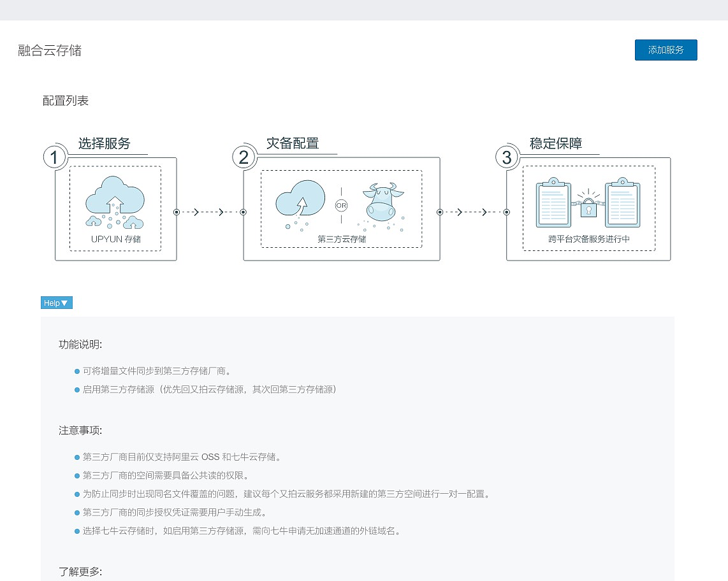Click the 跨平台灾备服务进行中 status label
Viewport: 728px width, 581px height.
point(588,240)
